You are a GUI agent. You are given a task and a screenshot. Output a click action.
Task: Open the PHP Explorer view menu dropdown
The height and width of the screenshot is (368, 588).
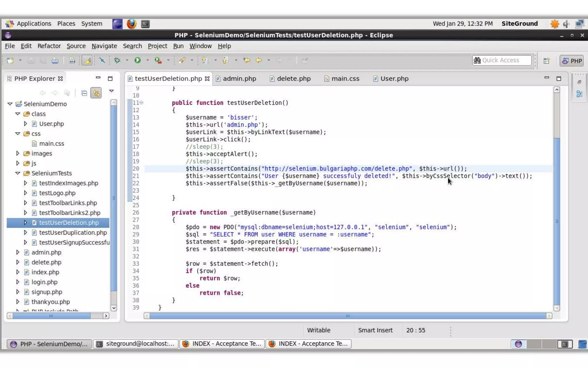[x=111, y=91]
